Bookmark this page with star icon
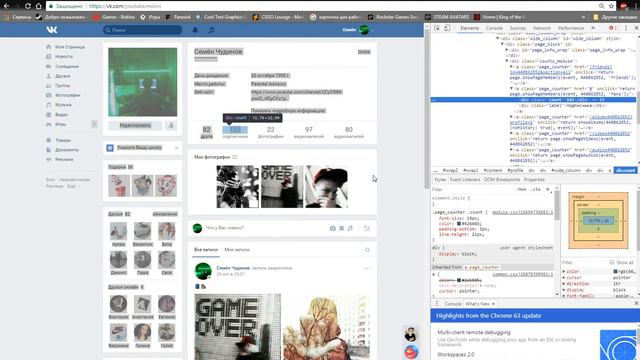The image size is (640, 360). (x=611, y=6)
